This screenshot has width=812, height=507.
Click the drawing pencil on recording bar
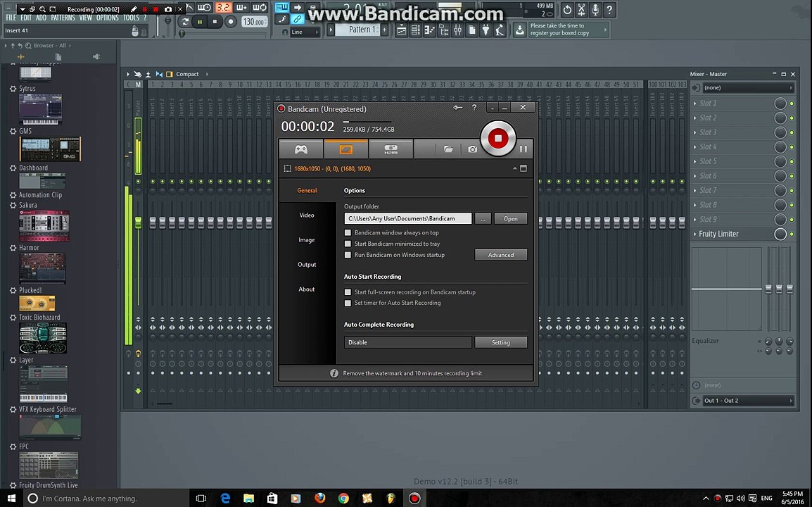(134, 9)
